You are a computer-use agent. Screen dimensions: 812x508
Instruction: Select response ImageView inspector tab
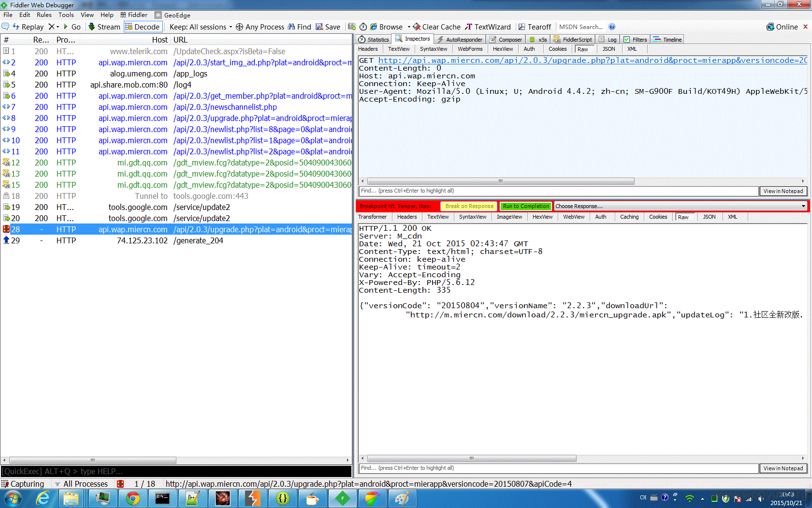tap(509, 217)
